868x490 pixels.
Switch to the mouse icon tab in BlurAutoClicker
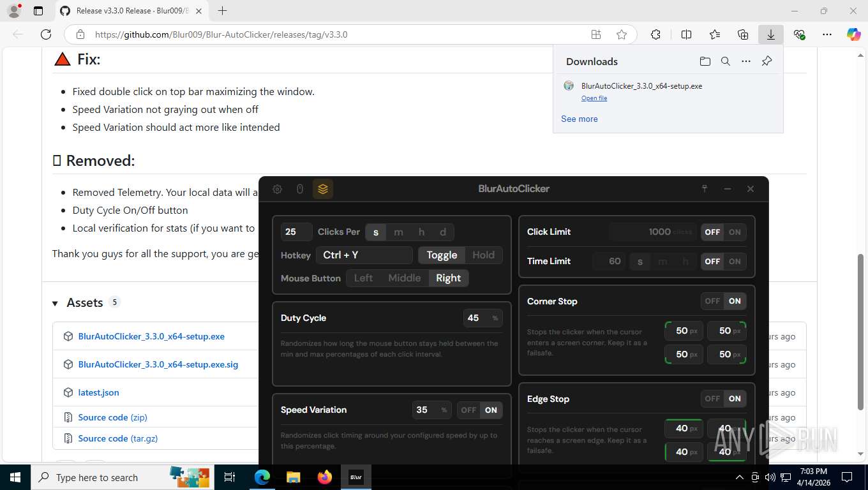[300, 189]
